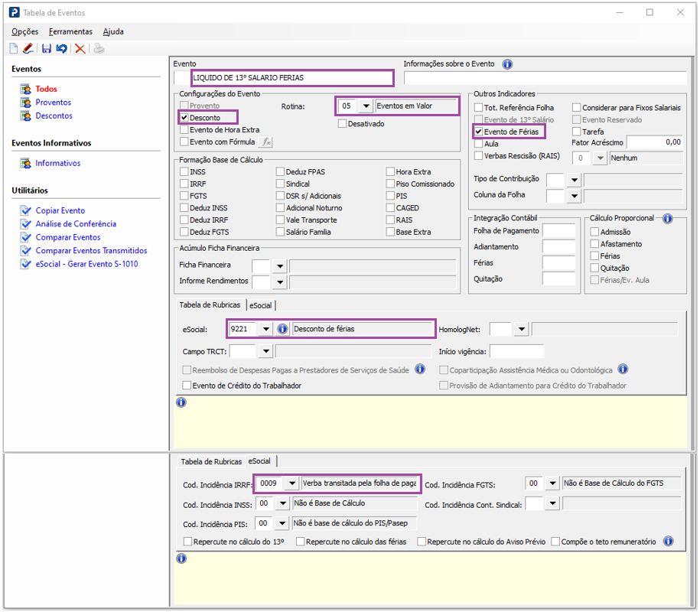Show Todos events list
Screen dimensions: 700x612
47,89
